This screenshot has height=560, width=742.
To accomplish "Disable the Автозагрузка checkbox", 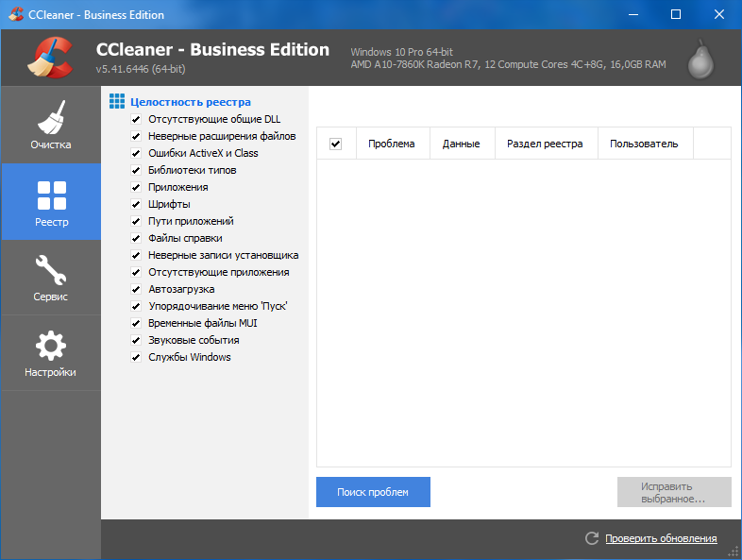I will tap(136, 289).
